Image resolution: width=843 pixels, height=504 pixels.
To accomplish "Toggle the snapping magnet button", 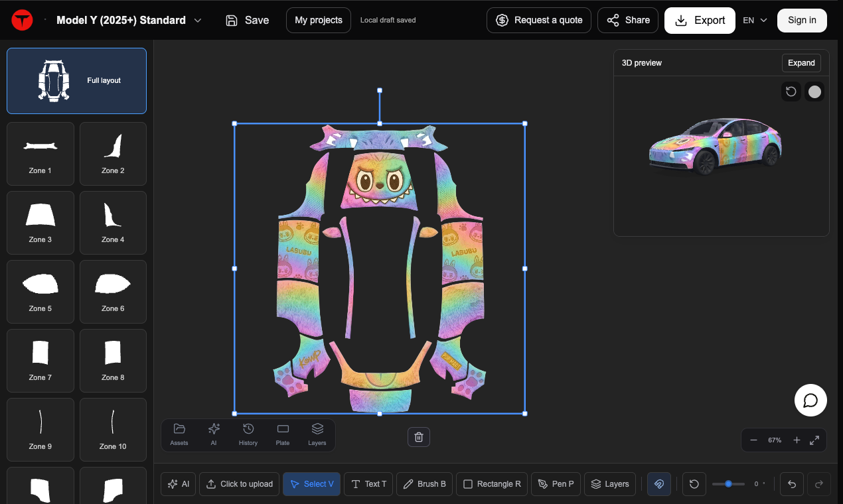I will tap(659, 484).
